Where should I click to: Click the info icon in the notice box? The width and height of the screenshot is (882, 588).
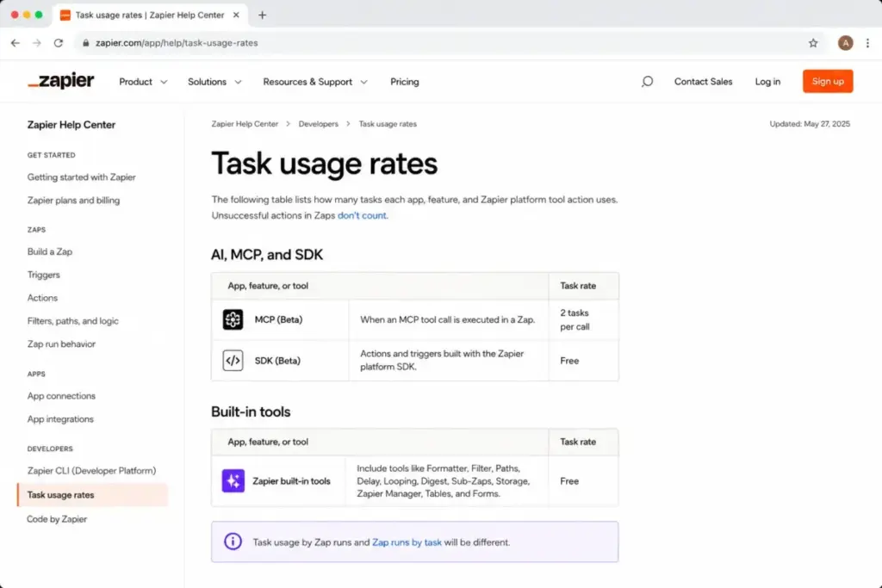[233, 542]
